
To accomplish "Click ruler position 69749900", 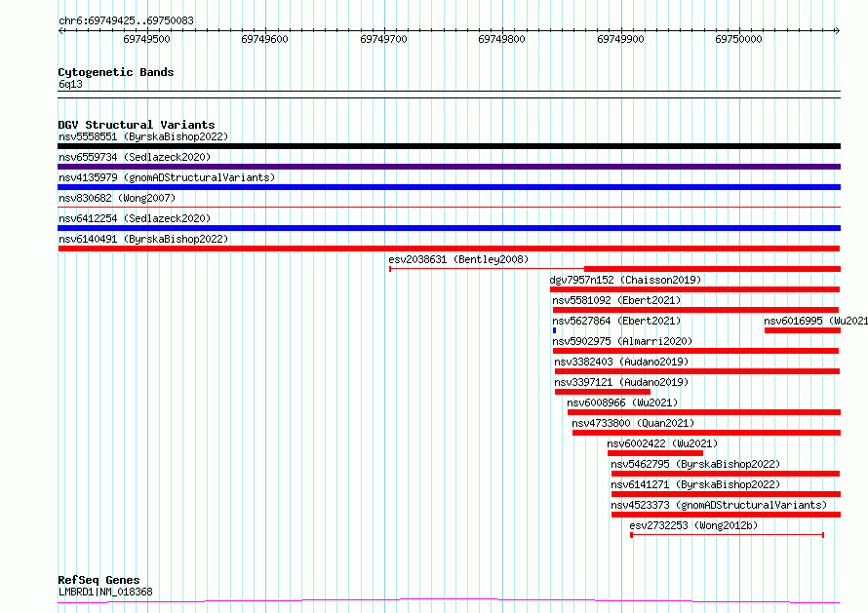I will [620, 39].
